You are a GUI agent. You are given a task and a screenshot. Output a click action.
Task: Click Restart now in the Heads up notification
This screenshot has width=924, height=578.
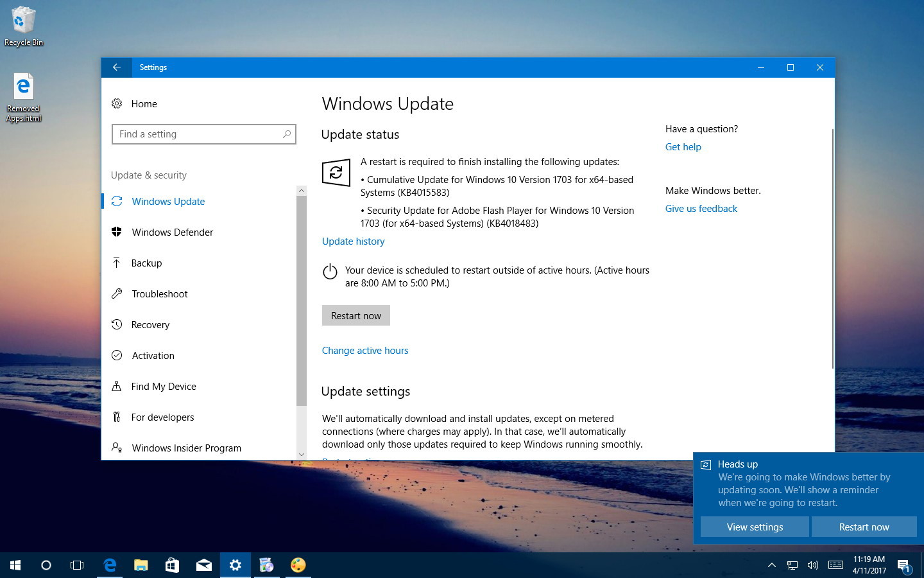pyautogui.click(x=864, y=527)
